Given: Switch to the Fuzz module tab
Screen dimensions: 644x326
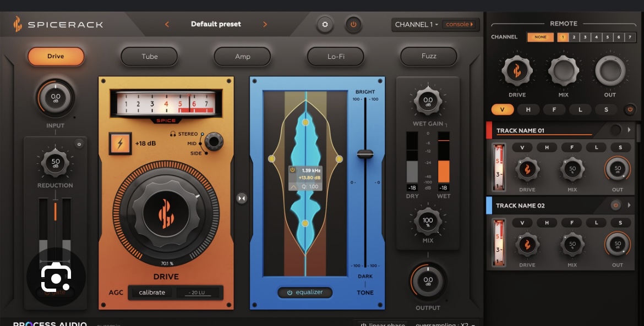Looking at the screenshot, I should [x=429, y=56].
